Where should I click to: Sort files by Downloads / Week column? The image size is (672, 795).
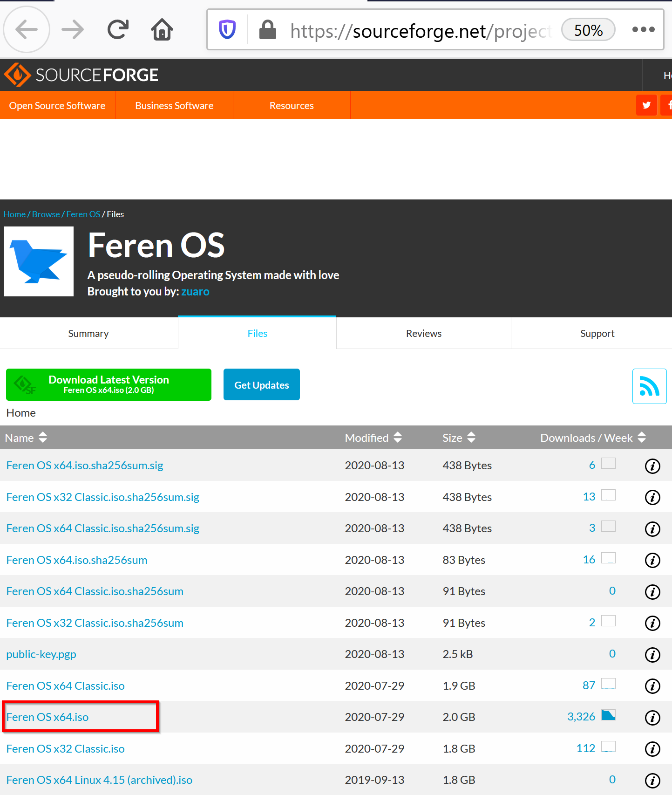tap(593, 438)
